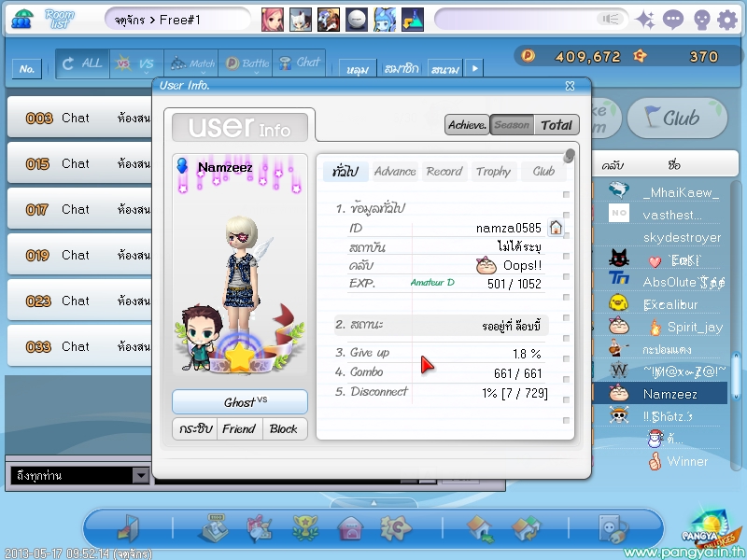Open the Record tab in User Info
747x560 pixels.
click(444, 172)
